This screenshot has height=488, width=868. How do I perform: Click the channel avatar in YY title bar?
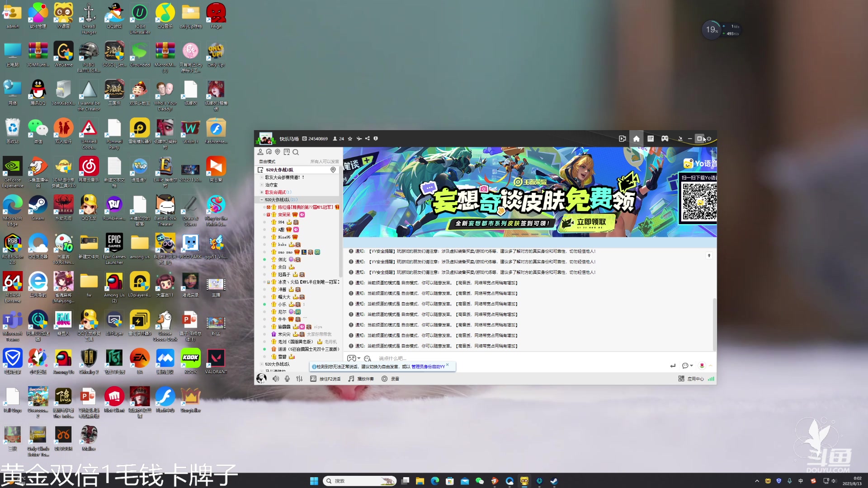coord(266,138)
